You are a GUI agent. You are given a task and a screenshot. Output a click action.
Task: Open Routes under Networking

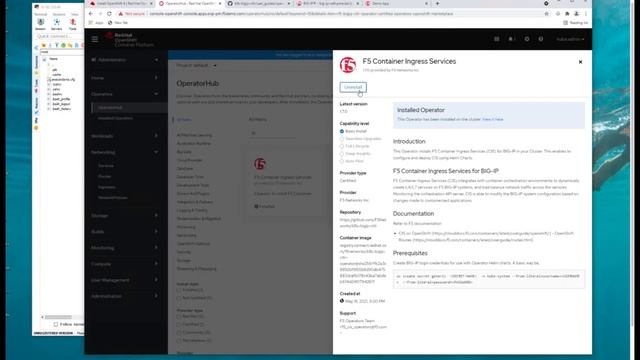[x=104, y=176]
